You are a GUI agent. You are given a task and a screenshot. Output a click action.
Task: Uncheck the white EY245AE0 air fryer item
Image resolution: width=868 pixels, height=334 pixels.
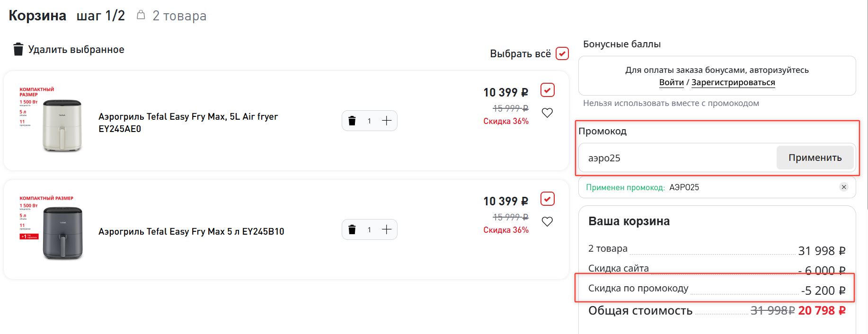(548, 90)
